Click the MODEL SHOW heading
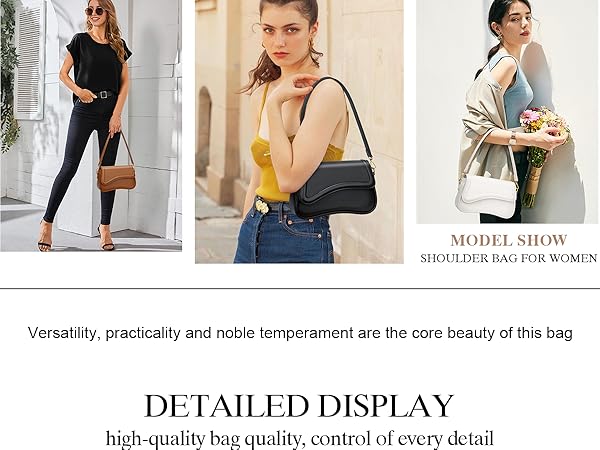Screen dimensions: 600x450 click(509, 240)
